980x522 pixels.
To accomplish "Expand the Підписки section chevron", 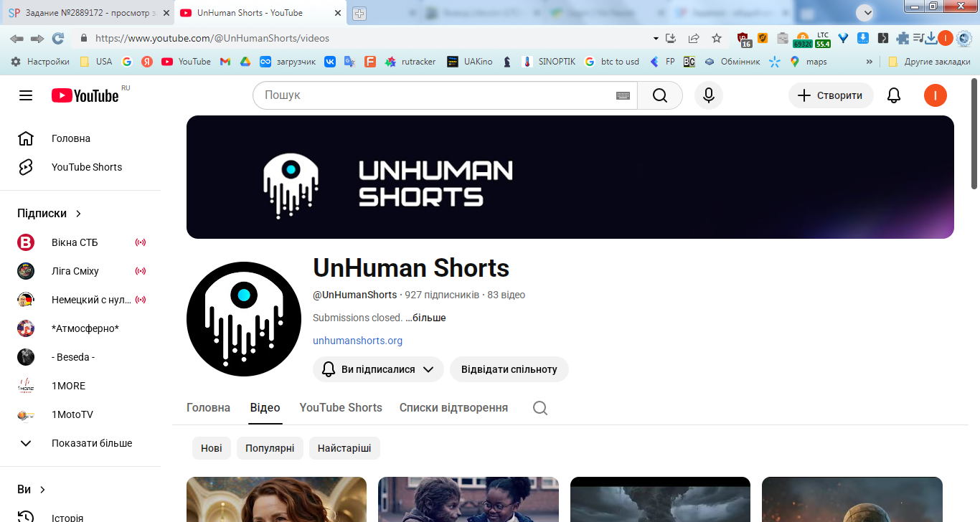I will 79,214.
